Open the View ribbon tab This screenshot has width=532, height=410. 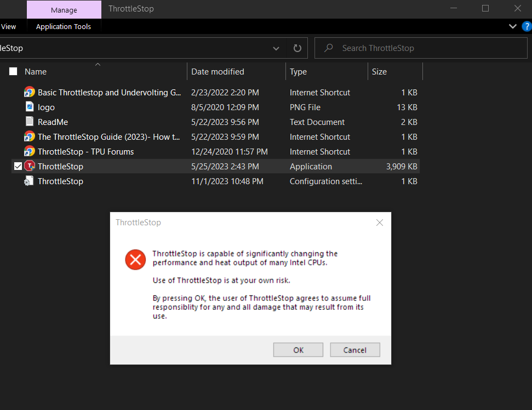[x=8, y=26]
